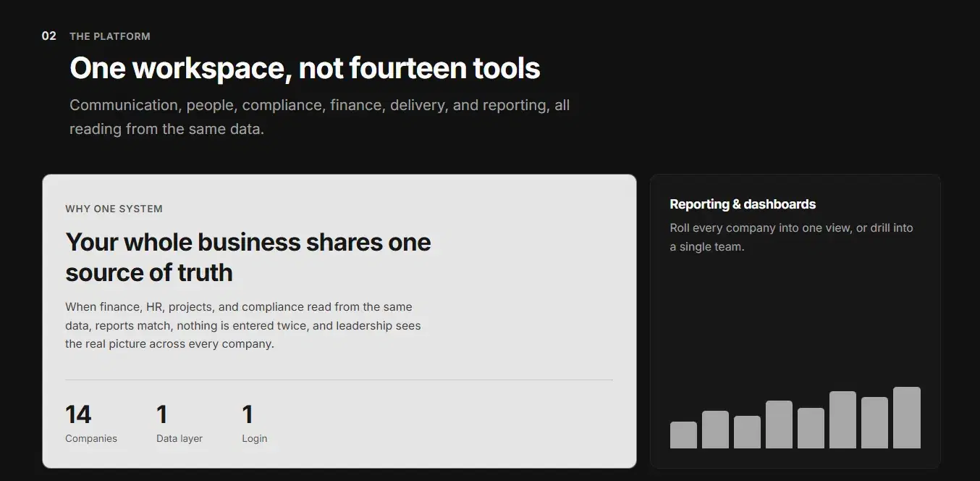980x481 pixels.
Task: Click 'One workspace, not fourteen tools' heading
Action: tap(305, 68)
